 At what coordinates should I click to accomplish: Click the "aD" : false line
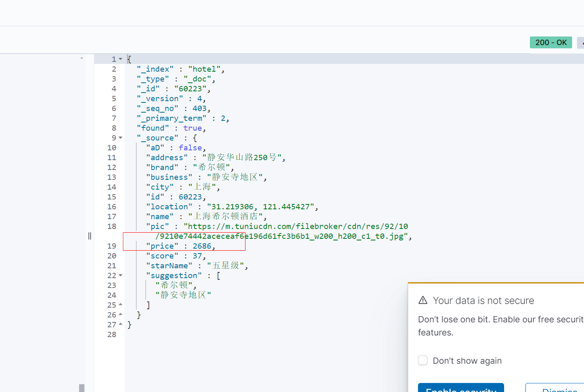click(x=176, y=147)
